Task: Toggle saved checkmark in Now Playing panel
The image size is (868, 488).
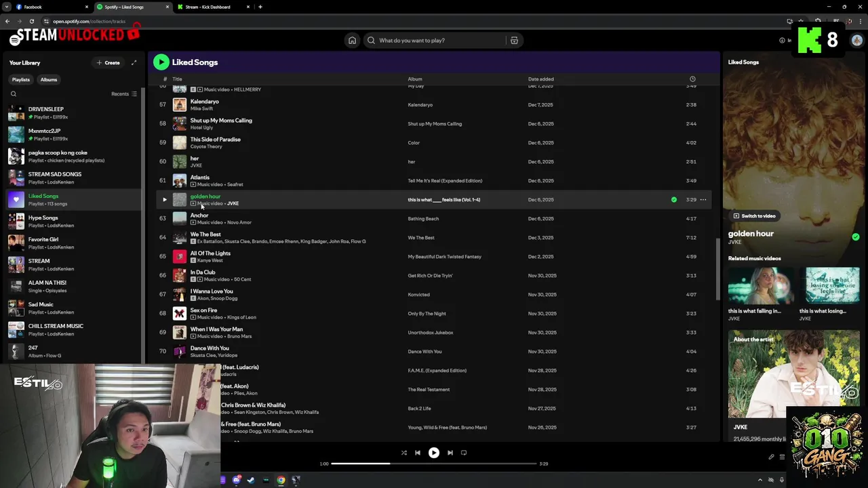Action: coord(855,237)
